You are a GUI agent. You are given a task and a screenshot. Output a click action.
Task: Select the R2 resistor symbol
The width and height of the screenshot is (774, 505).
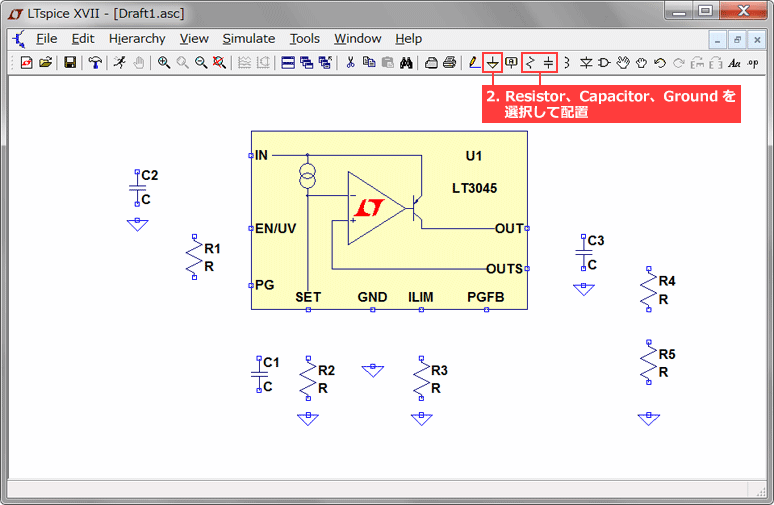click(x=308, y=379)
